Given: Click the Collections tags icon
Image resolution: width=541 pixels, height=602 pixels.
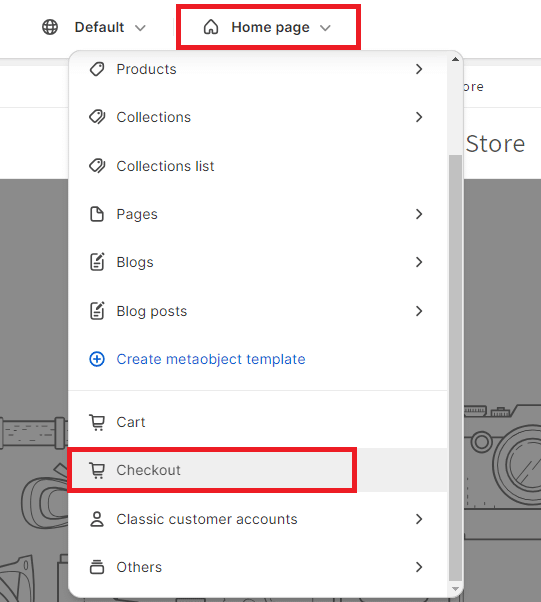Looking at the screenshot, I should tap(97, 117).
